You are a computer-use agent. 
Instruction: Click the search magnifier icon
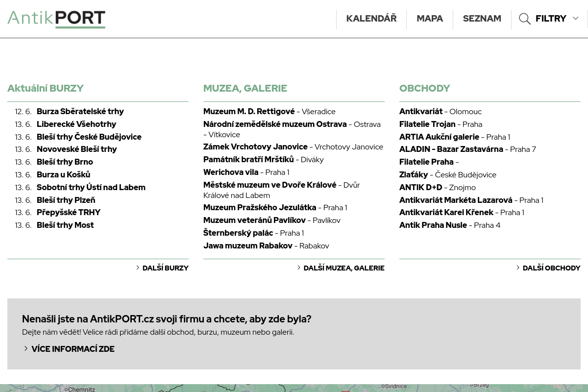pos(525,19)
